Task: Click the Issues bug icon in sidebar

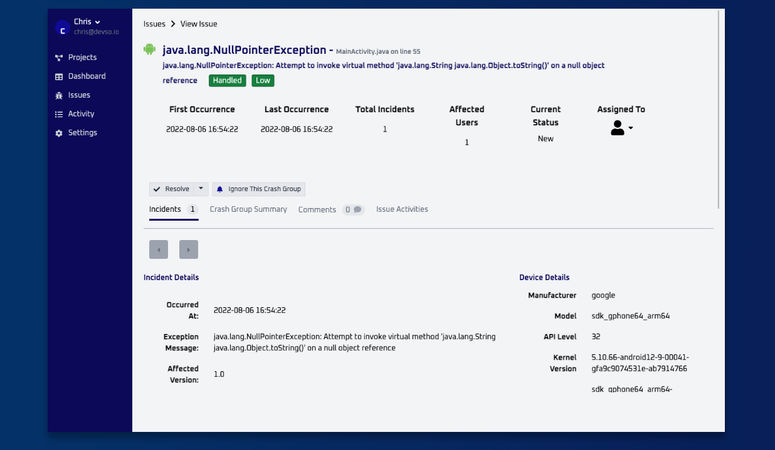Action: point(59,95)
